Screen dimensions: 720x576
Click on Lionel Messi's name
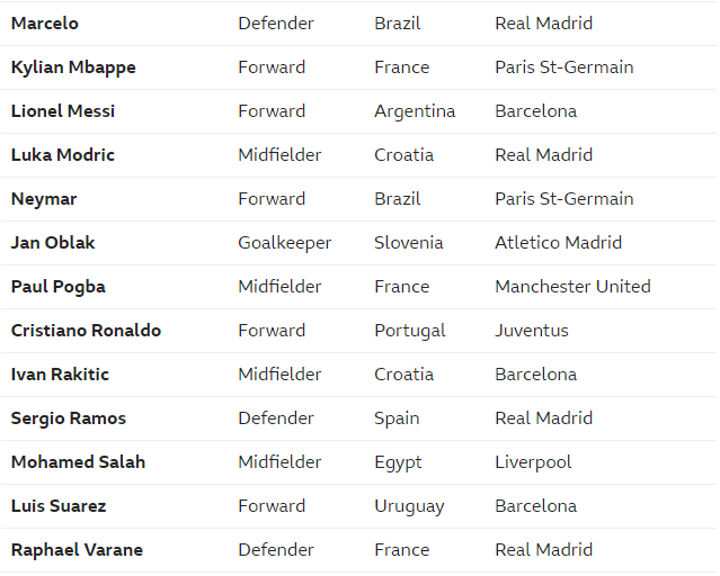pyautogui.click(x=63, y=111)
